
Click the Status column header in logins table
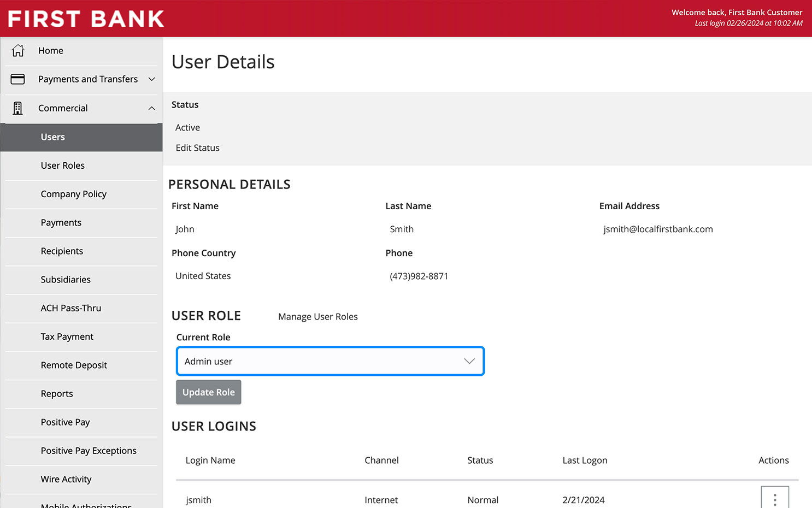480,460
